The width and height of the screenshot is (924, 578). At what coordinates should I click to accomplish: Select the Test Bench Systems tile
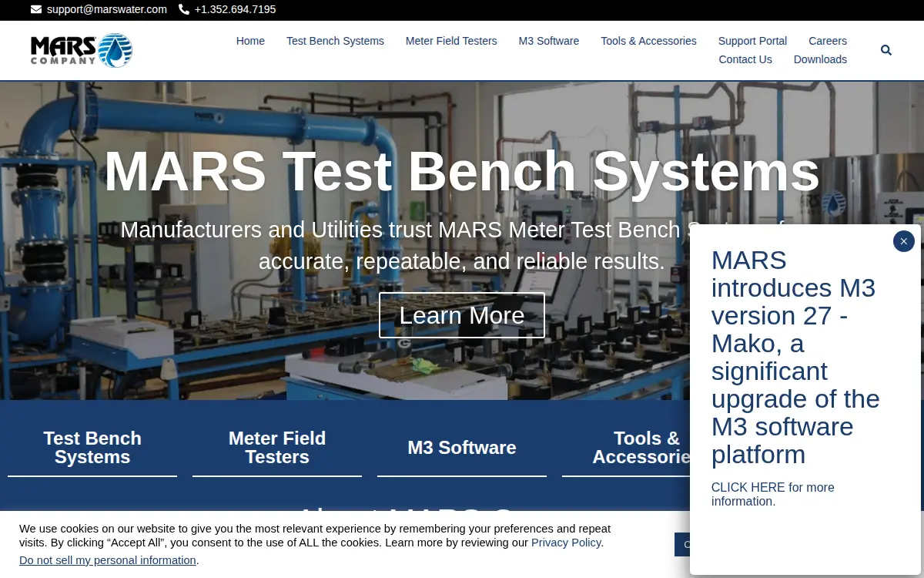(92, 448)
